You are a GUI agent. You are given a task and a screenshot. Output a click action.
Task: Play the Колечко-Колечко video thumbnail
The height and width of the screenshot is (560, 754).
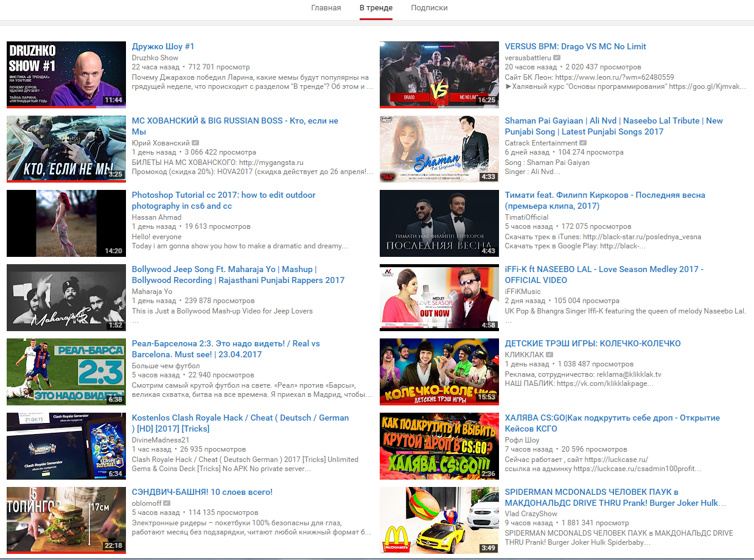(439, 371)
